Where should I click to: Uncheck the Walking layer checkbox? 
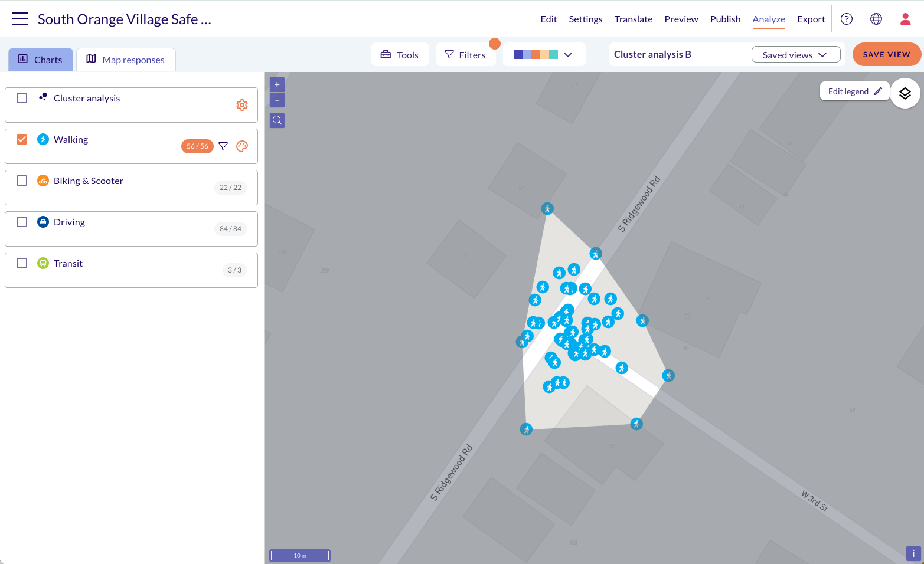(22, 139)
